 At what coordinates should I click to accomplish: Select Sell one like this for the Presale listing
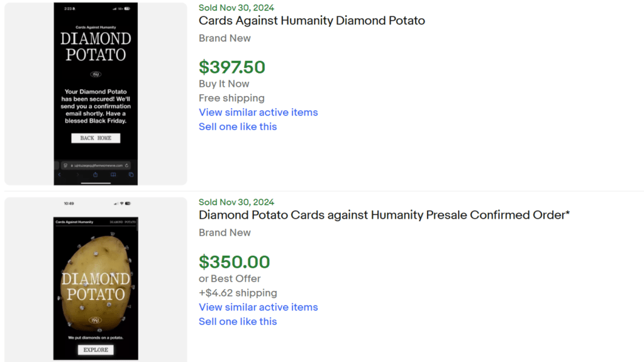point(238,321)
